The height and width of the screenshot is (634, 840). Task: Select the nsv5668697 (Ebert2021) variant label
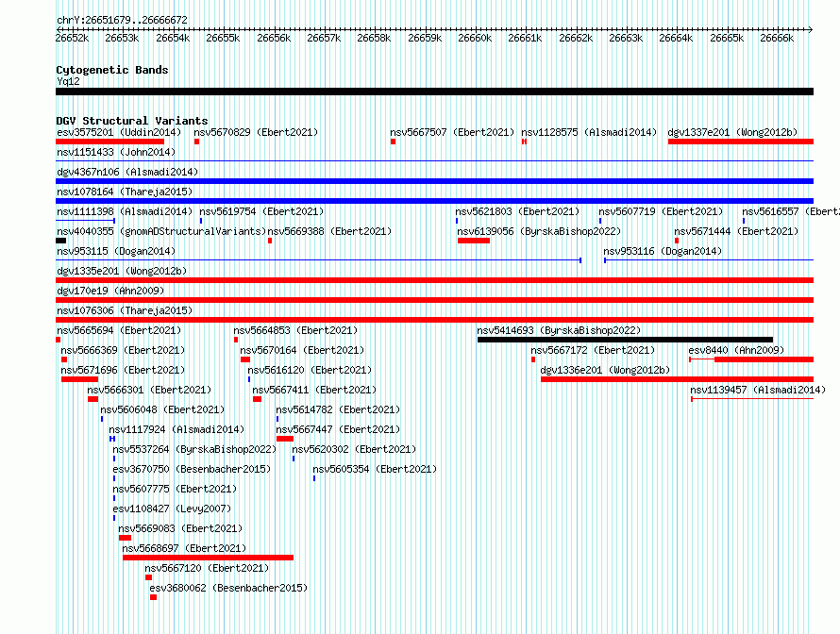(x=184, y=548)
